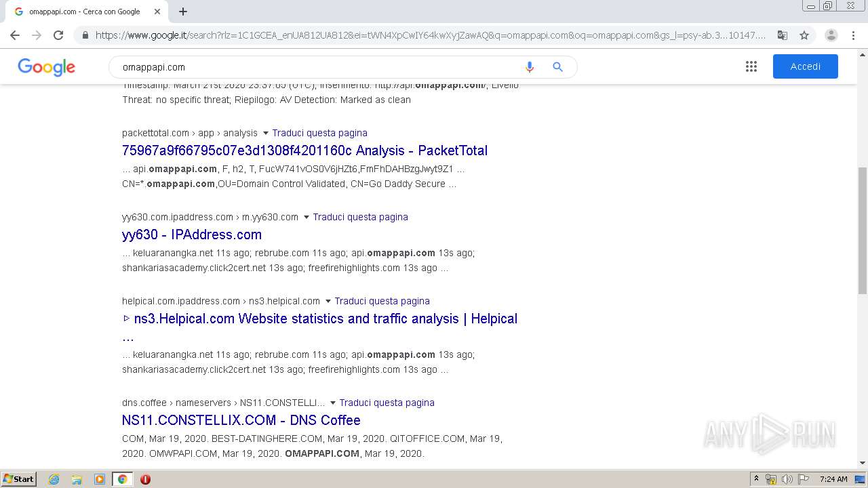Open ns3.Helpical.com Website statistics result

pyautogui.click(x=319, y=319)
